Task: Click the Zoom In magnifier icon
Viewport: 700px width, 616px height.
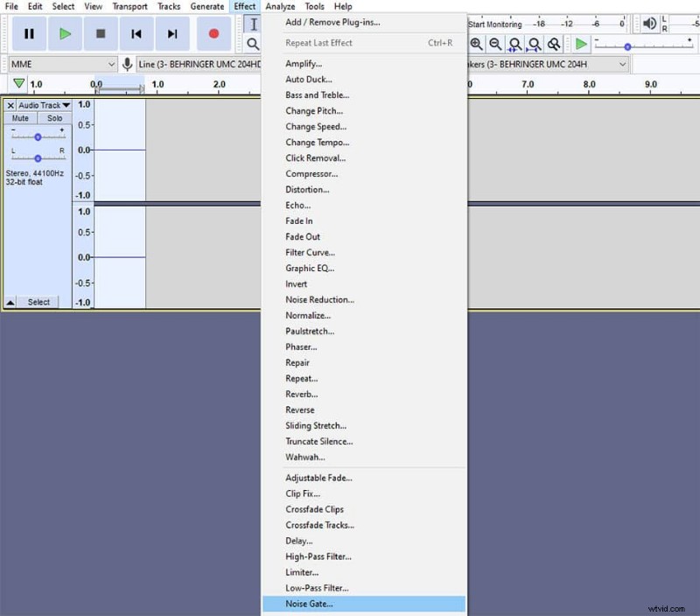Action: tap(478, 43)
